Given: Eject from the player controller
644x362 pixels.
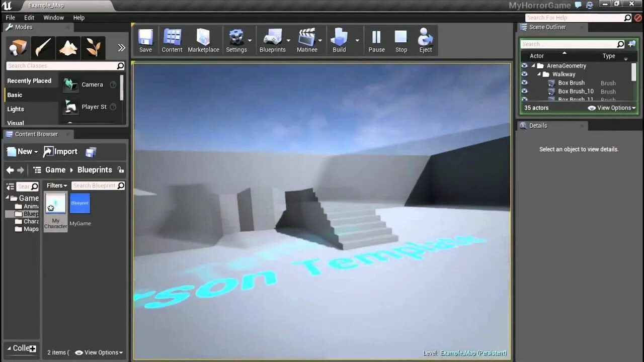Looking at the screenshot, I should (x=426, y=41).
